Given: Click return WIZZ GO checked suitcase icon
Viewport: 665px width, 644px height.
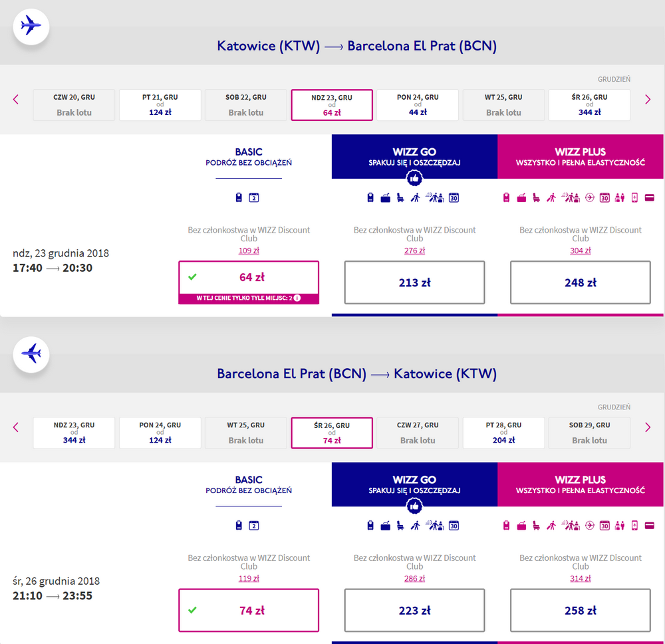Looking at the screenshot, I should pos(386,526).
